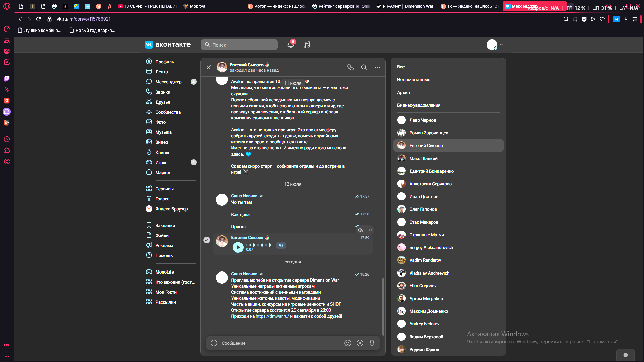Open chat with Дмитрий Бондаренко
Screen dimensions: 644x362
448,171
